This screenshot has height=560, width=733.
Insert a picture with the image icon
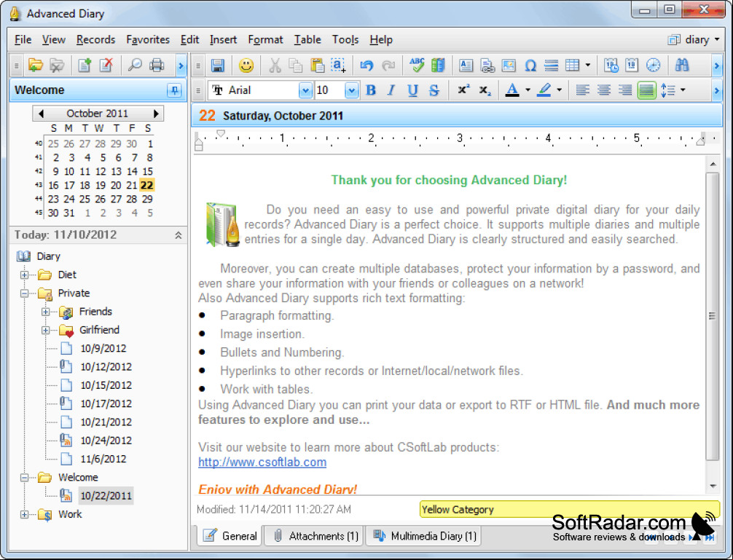click(x=509, y=66)
